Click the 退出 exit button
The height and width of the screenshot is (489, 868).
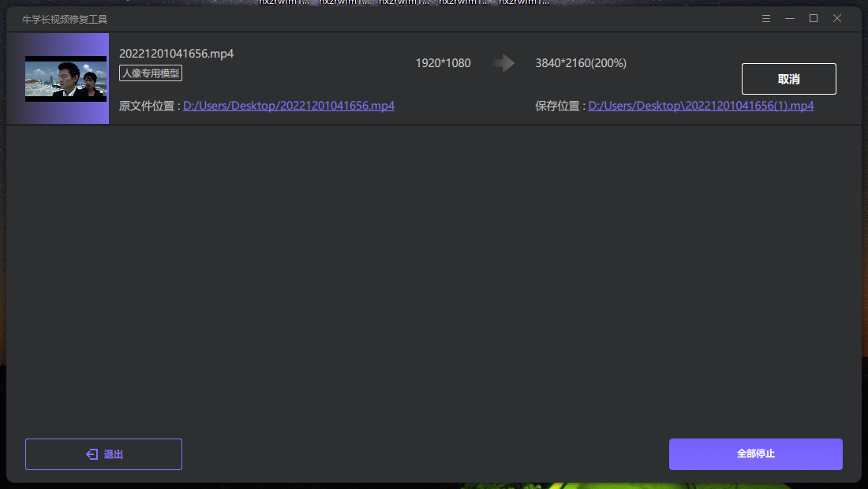pos(103,454)
